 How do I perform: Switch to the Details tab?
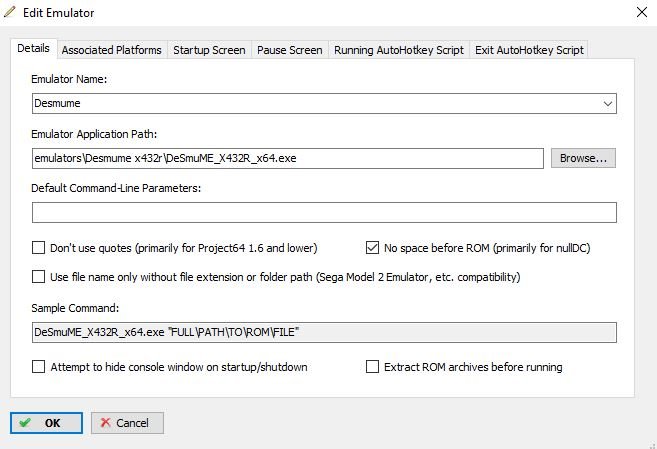[34, 49]
